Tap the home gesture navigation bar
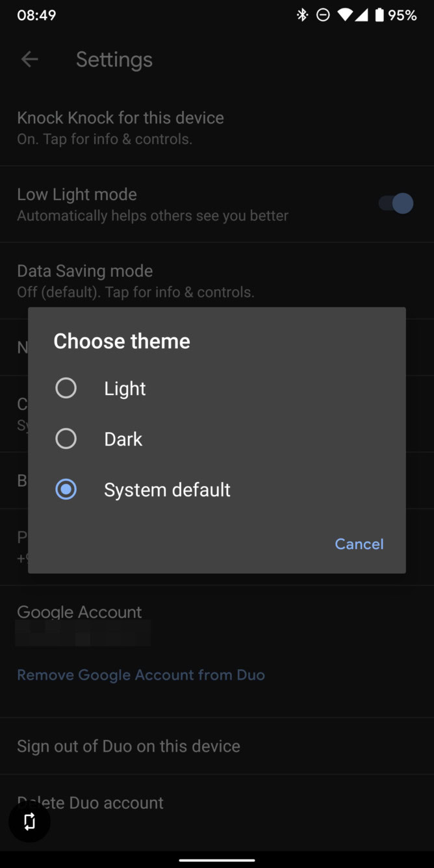This screenshot has height=868, width=434. click(x=217, y=860)
